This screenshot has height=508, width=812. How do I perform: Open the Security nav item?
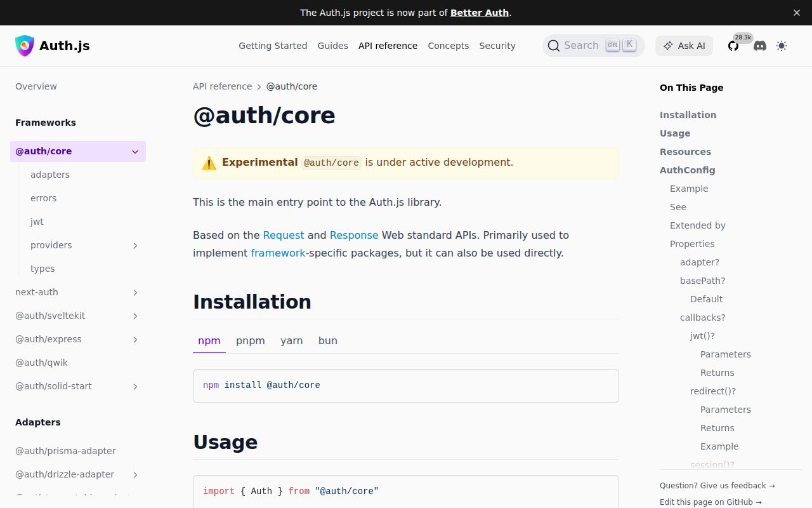tap(497, 46)
